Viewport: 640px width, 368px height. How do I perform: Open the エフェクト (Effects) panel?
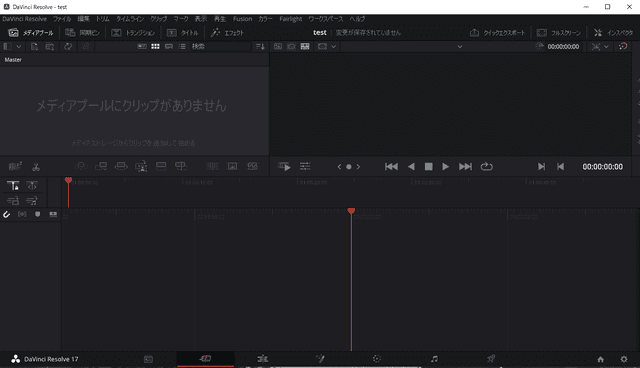pos(227,33)
